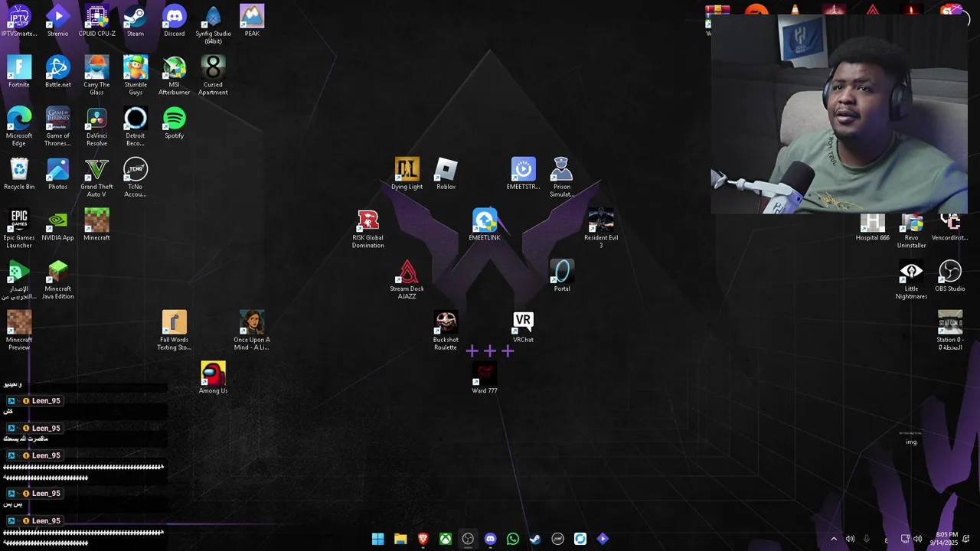Image resolution: width=980 pixels, height=551 pixels.
Task: Launch Grand Theft Auto V shortcut
Action: click(x=96, y=178)
